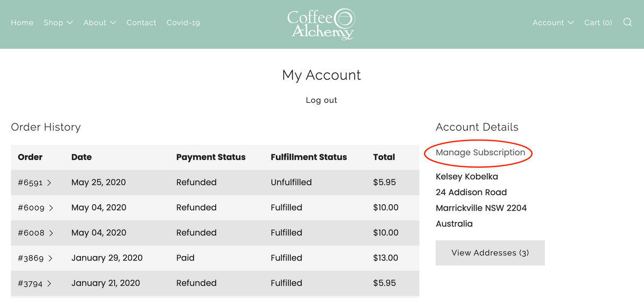Open the Covid-19 page

tap(183, 23)
